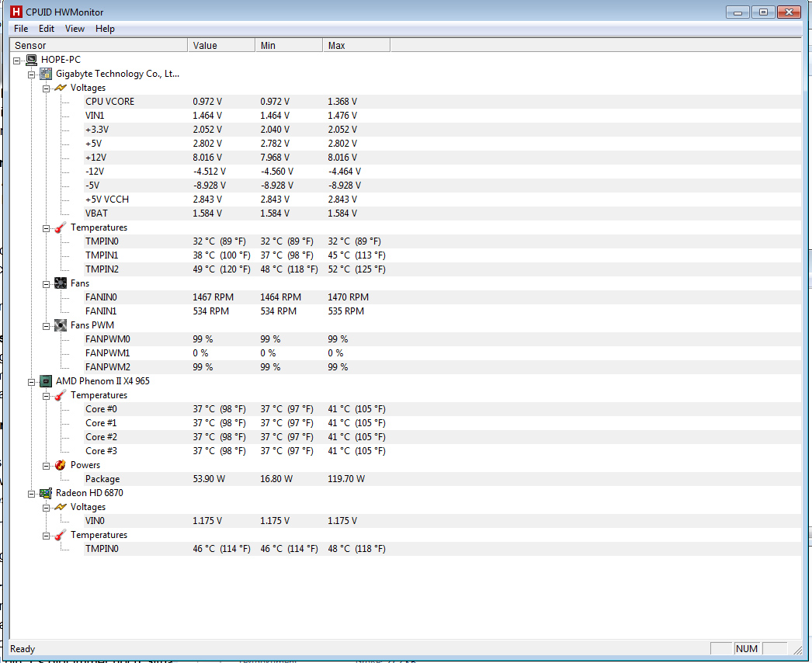Click the Gigabyte motherboard icon
This screenshot has height=663, width=812.
tap(46, 74)
